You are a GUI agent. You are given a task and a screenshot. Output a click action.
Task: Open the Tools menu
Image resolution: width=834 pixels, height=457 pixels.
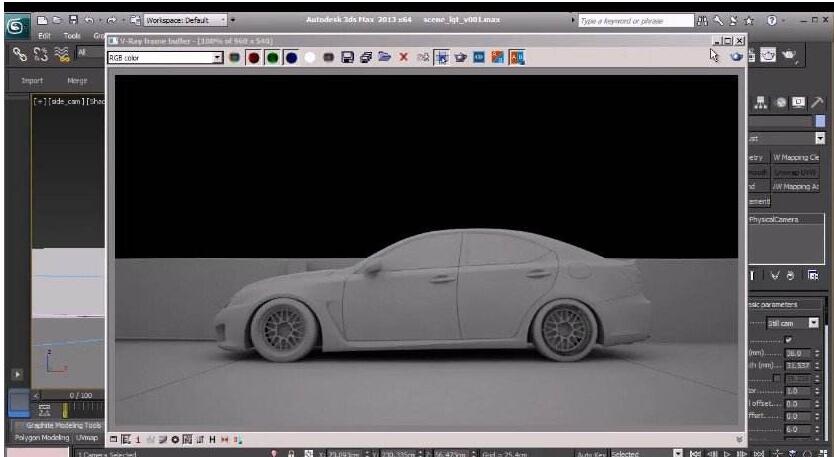coord(72,35)
